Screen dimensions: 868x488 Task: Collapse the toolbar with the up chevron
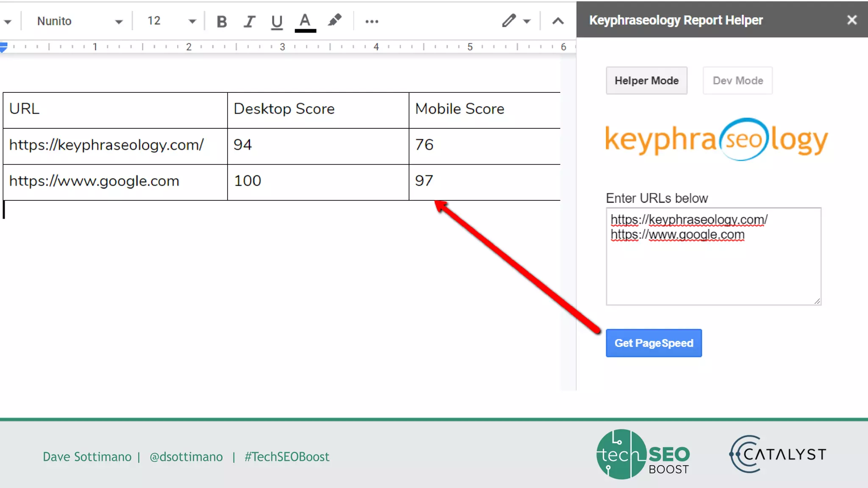(x=558, y=21)
